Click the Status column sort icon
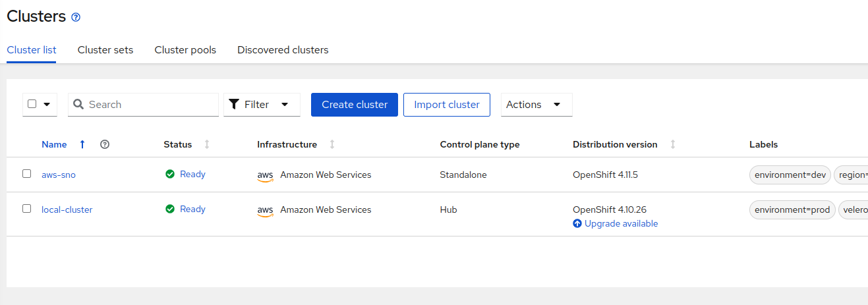868x305 pixels. [207, 144]
